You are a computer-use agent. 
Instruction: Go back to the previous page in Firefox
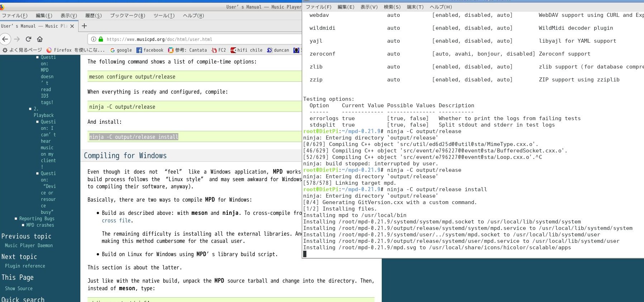5,39
